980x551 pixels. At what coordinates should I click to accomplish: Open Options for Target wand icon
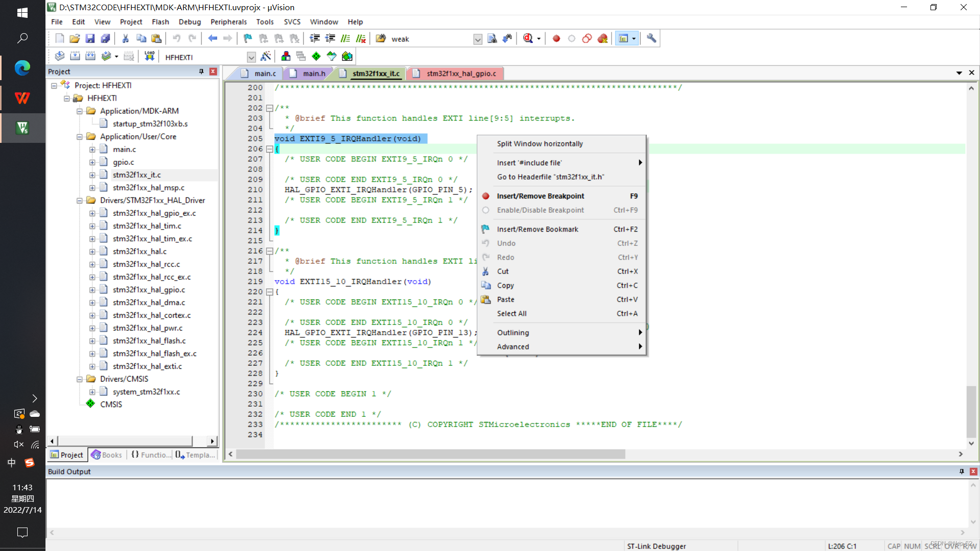click(265, 56)
